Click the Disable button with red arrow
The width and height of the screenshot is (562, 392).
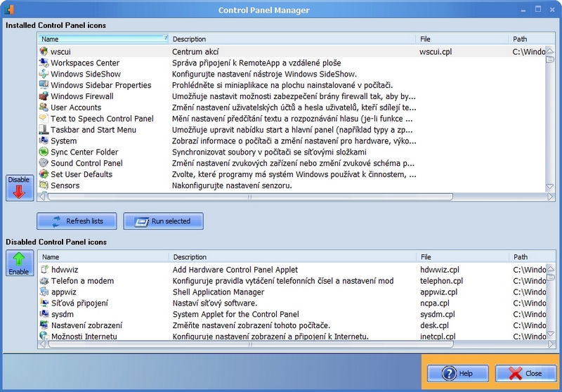click(x=20, y=188)
